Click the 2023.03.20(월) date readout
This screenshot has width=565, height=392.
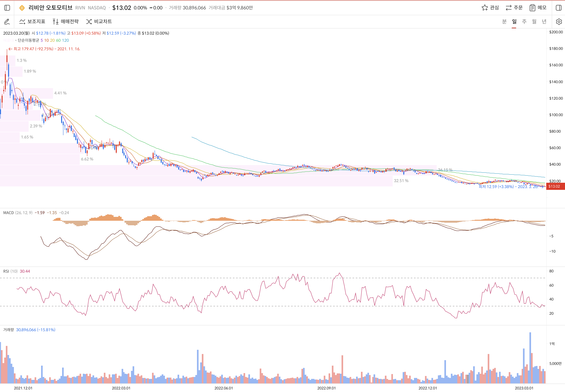pos(16,33)
